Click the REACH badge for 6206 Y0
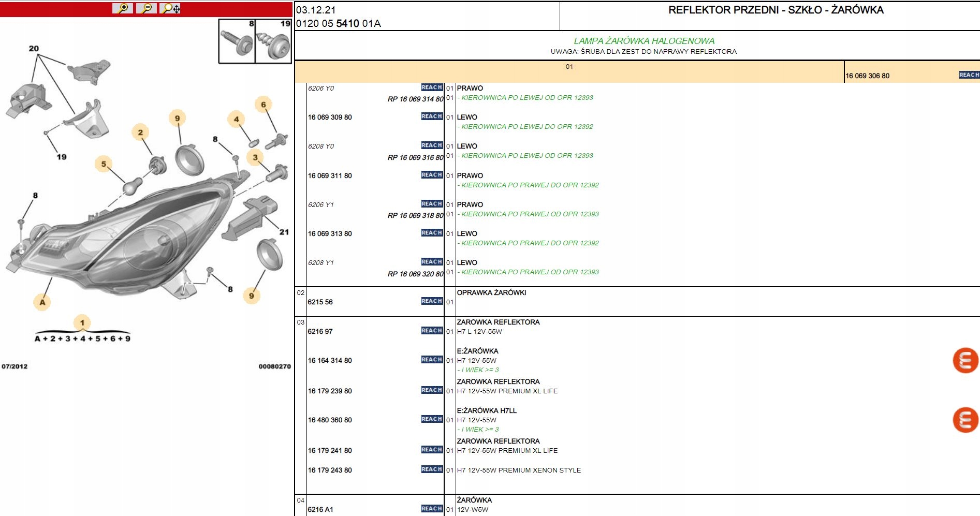The image size is (980, 516). pyautogui.click(x=432, y=87)
